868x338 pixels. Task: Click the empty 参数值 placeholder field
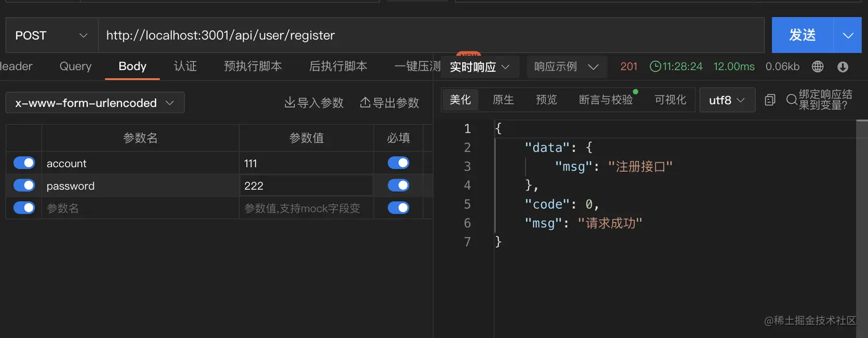coord(306,208)
